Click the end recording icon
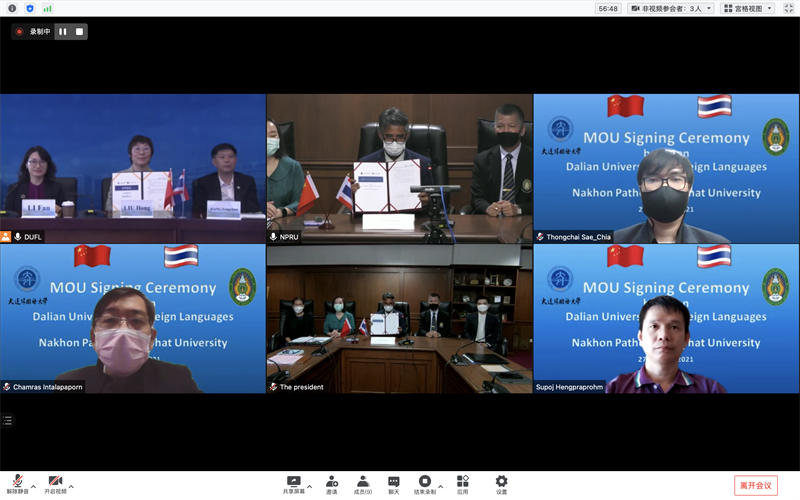 425,483
